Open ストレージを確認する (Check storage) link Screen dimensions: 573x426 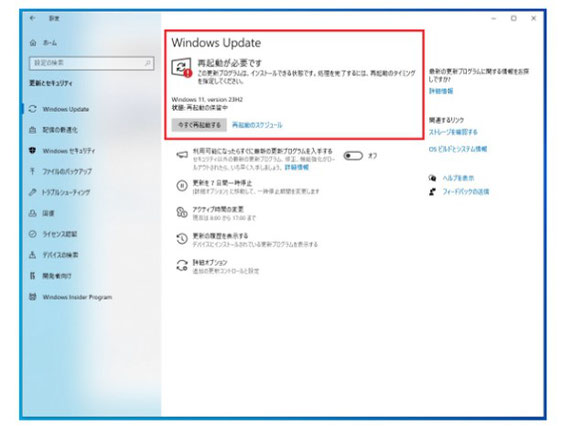click(453, 132)
